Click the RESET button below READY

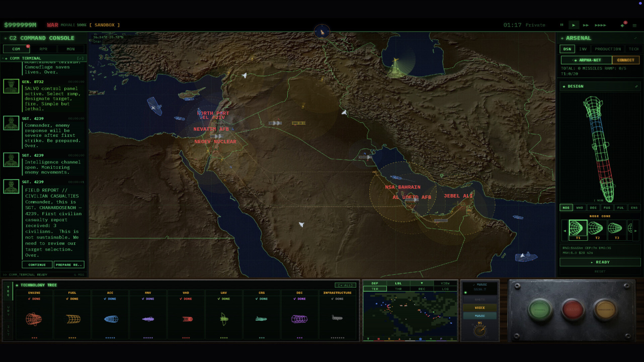[x=600, y=271]
